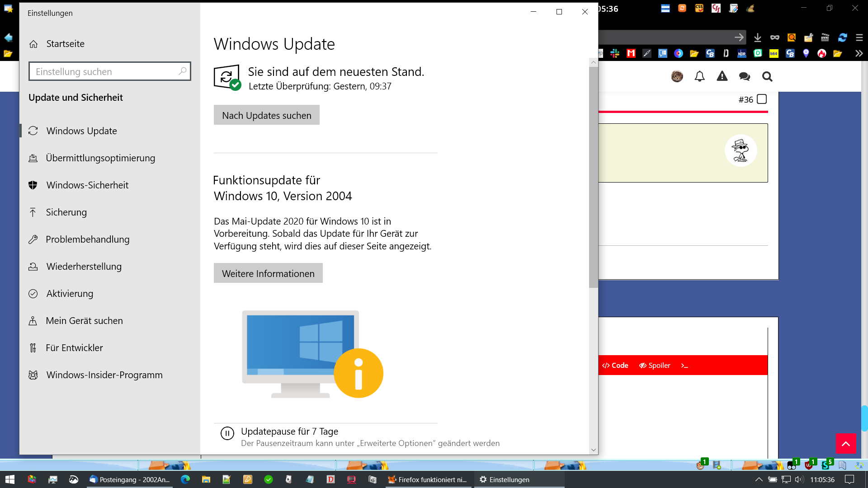
Task: Click the forum notifications bell icon
Action: point(699,76)
